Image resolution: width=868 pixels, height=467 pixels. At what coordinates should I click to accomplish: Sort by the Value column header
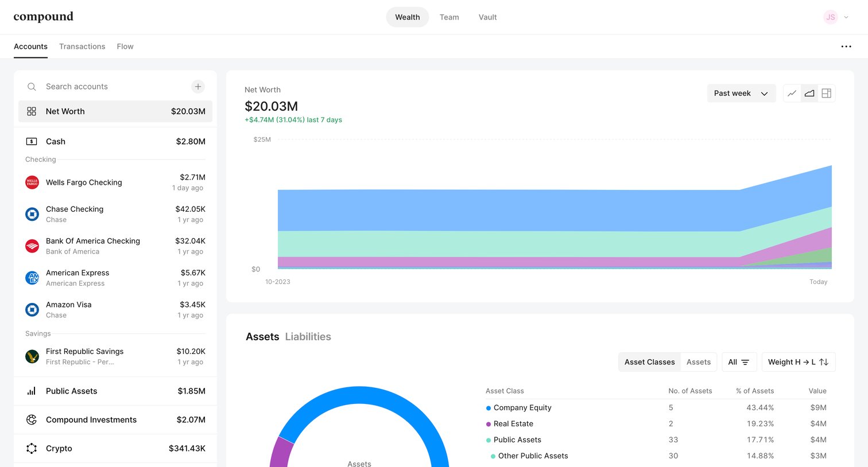tap(817, 391)
